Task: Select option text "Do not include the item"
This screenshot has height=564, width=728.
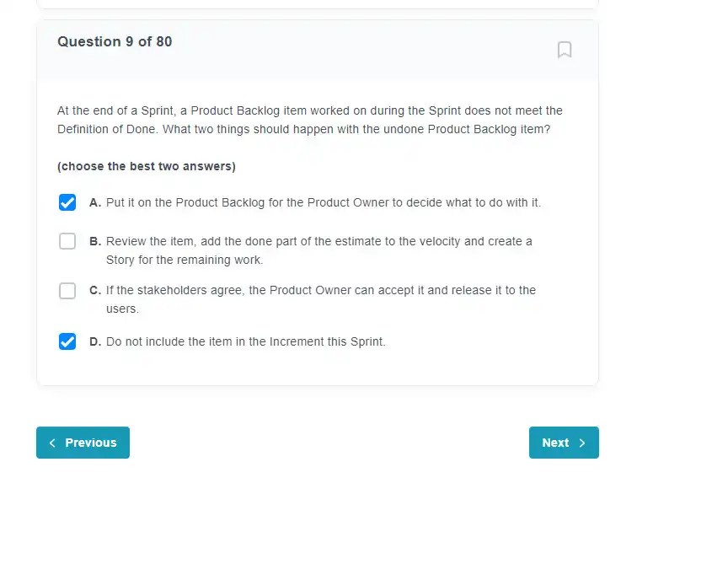Action: [x=245, y=341]
